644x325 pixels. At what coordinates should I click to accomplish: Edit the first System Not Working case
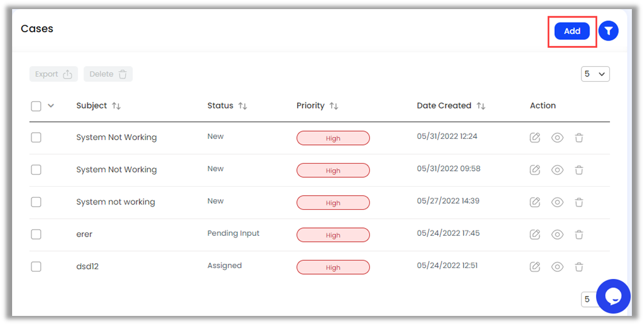tap(535, 138)
